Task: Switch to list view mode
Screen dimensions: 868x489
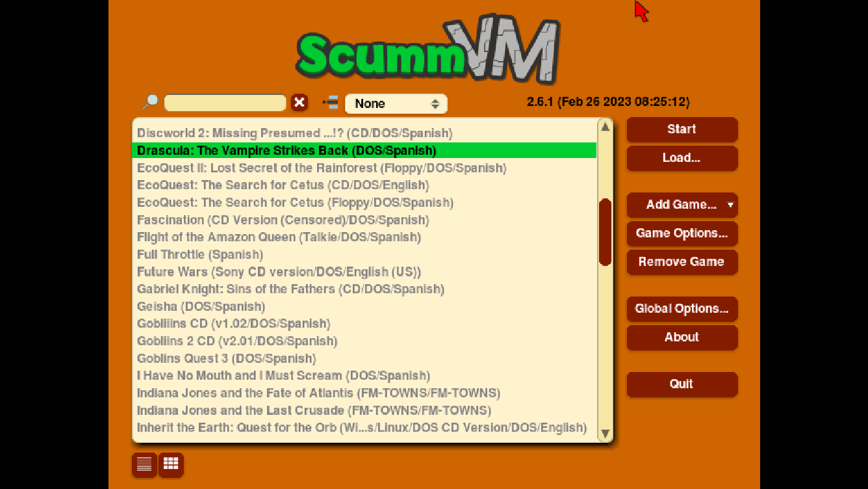Action: pyautogui.click(x=144, y=465)
